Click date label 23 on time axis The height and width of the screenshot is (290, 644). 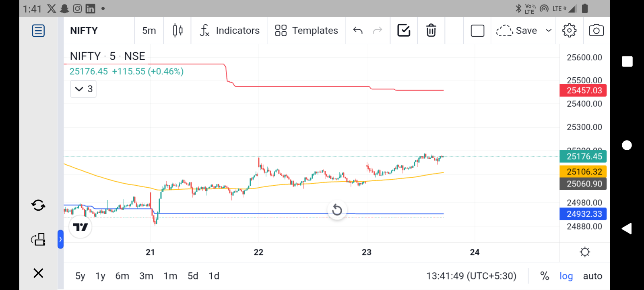click(366, 252)
